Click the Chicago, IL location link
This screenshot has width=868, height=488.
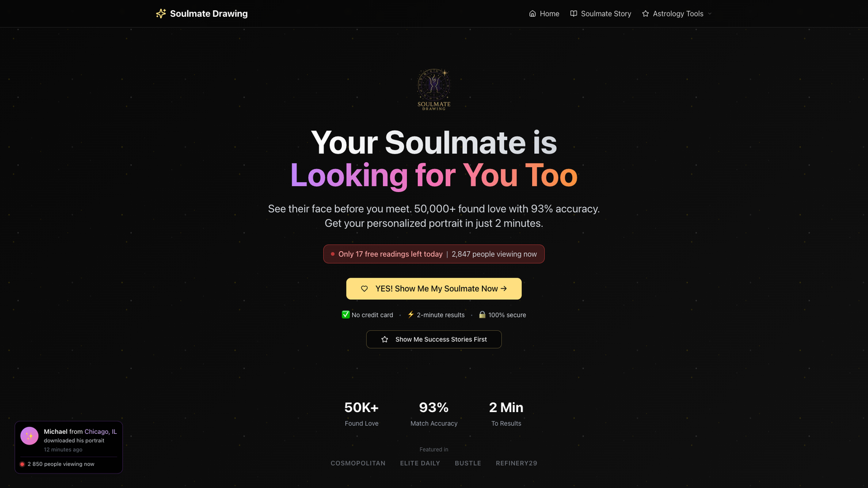click(x=100, y=432)
